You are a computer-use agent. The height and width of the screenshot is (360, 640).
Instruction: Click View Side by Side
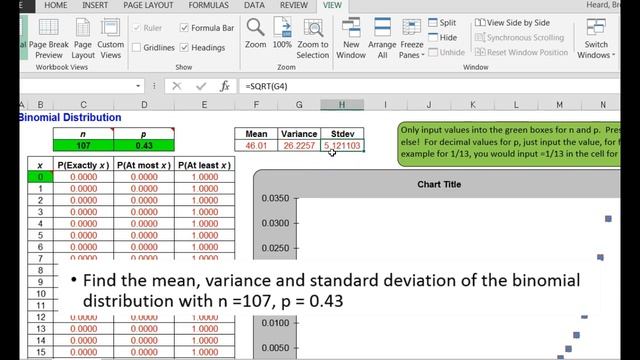pyautogui.click(x=512, y=23)
